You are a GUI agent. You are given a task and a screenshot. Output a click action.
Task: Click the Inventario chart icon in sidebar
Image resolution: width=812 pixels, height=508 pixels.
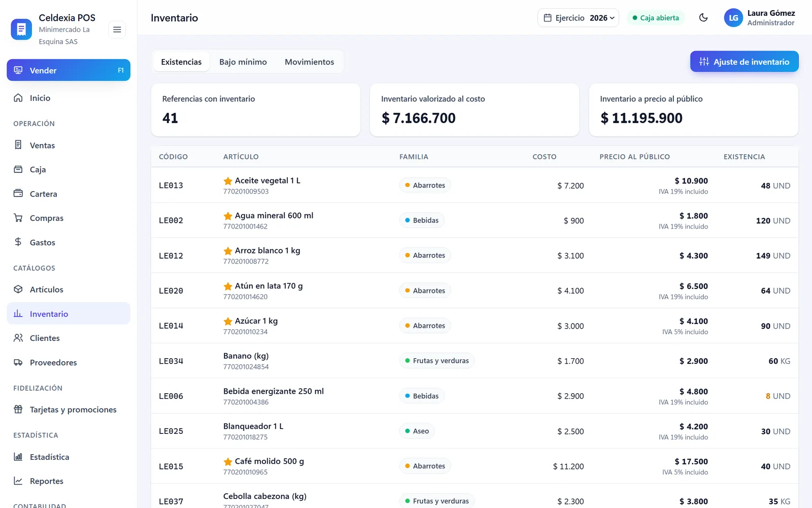coord(18,313)
